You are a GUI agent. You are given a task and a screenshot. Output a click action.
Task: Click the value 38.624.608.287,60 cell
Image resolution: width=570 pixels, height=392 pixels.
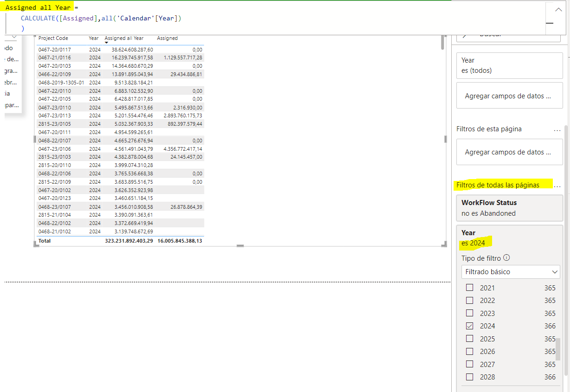pos(132,49)
